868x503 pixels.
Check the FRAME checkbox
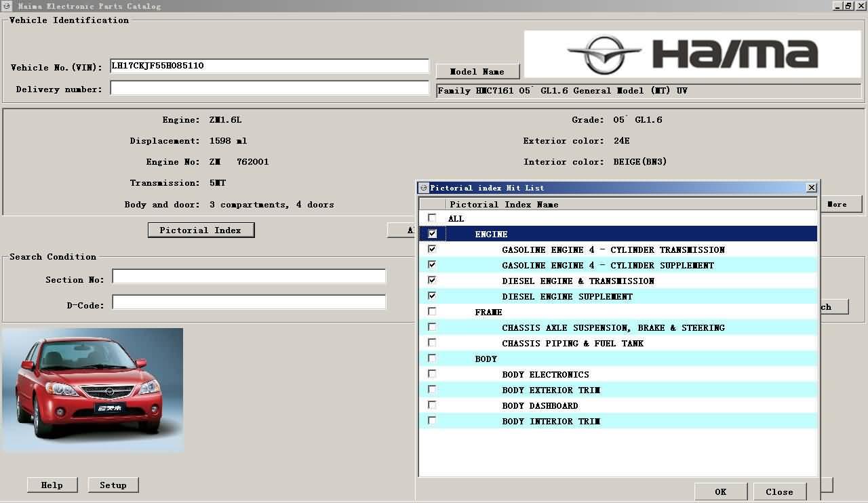tap(432, 312)
